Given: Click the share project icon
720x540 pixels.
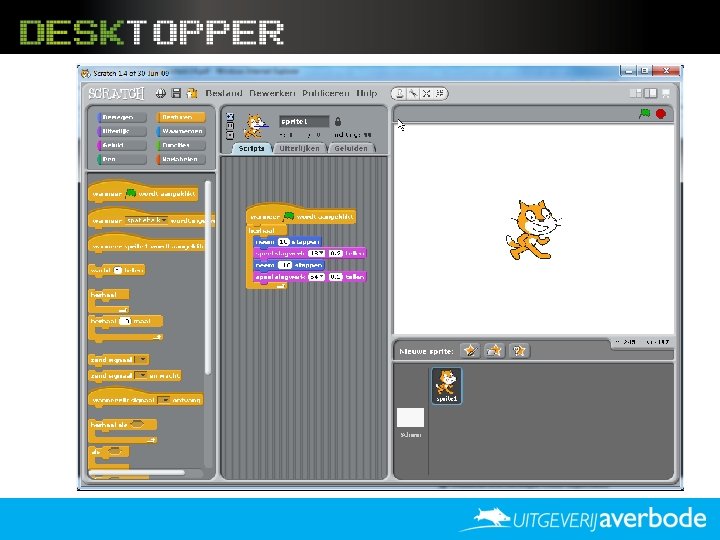Looking at the screenshot, I should 192,93.
